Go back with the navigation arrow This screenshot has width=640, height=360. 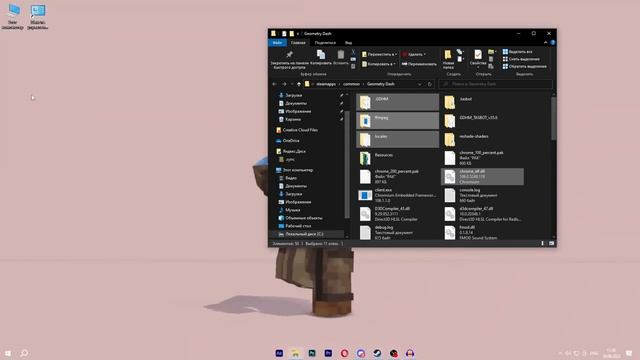pyautogui.click(x=274, y=84)
